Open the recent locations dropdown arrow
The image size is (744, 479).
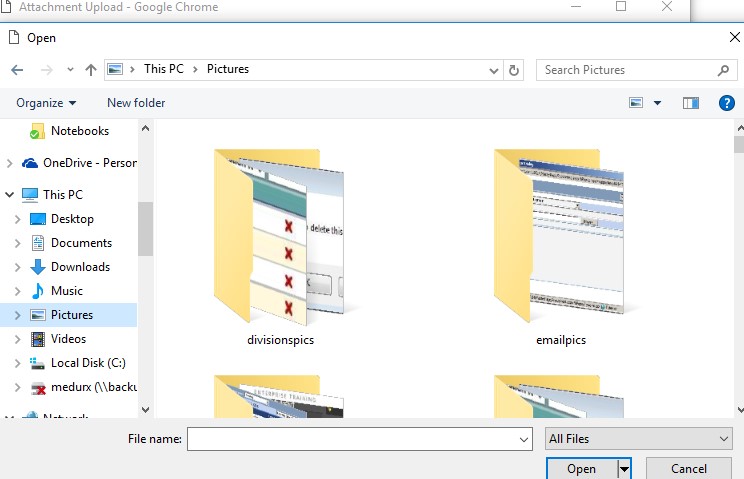pyautogui.click(x=70, y=70)
